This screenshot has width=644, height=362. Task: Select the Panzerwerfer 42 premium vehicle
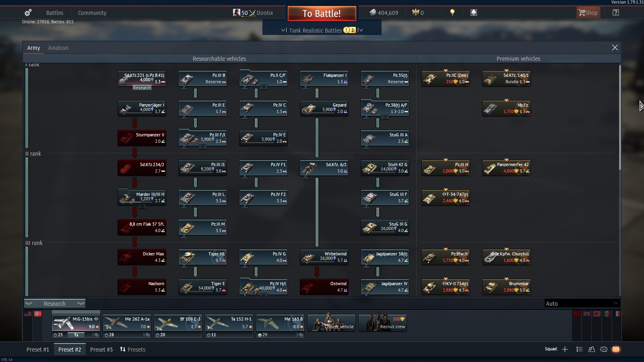pyautogui.click(x=506, y=168)
